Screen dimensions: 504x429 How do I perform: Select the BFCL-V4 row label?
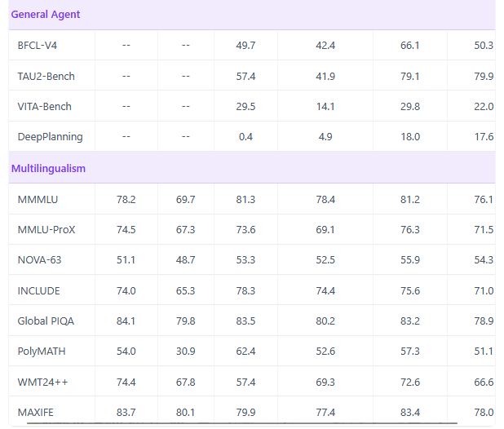tap(38, 46)
